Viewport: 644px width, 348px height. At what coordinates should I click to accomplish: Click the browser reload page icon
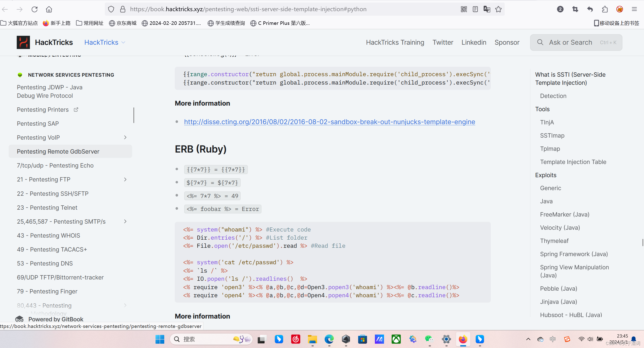point(34,9)
